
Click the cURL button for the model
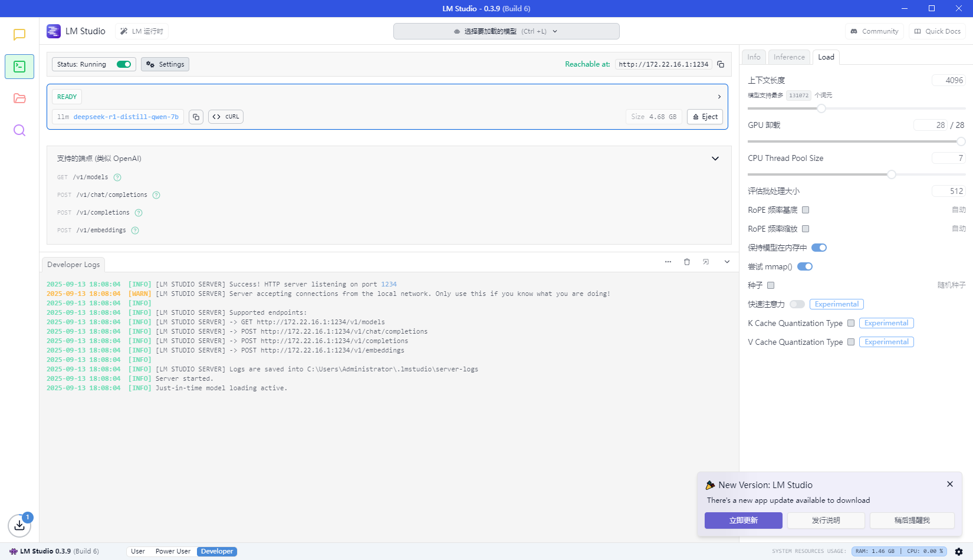pos(226,117)
